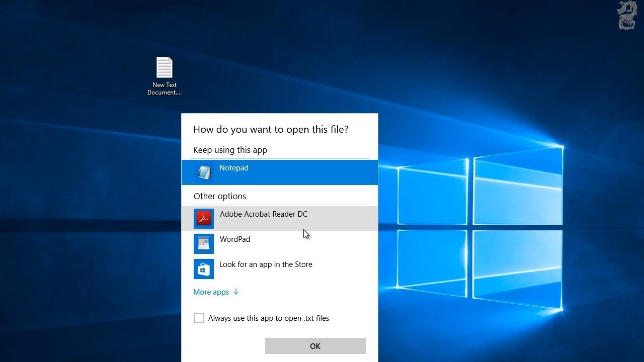The image size is (644, 362).
Task: Pick the WordPad app icon
Action: click(x=204, y=244)
